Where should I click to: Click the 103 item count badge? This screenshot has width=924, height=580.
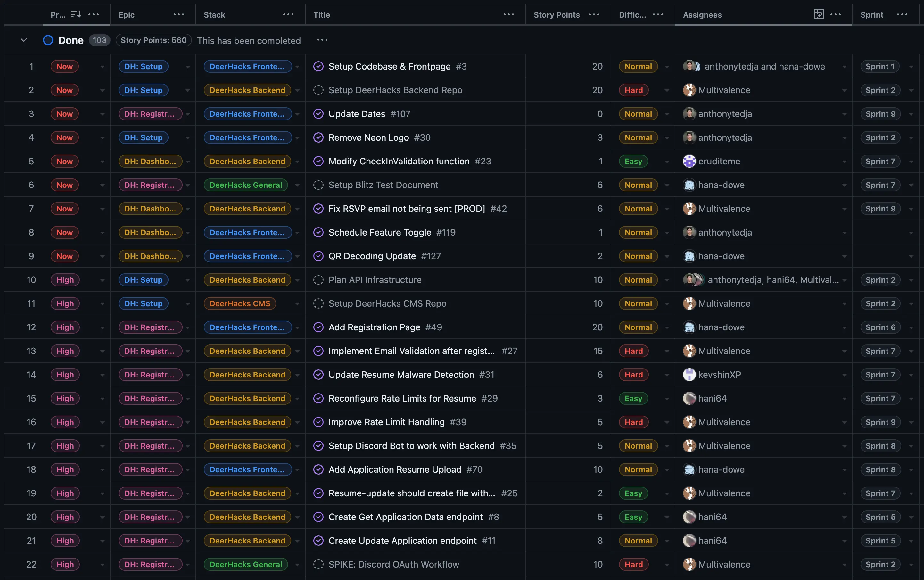99,40
